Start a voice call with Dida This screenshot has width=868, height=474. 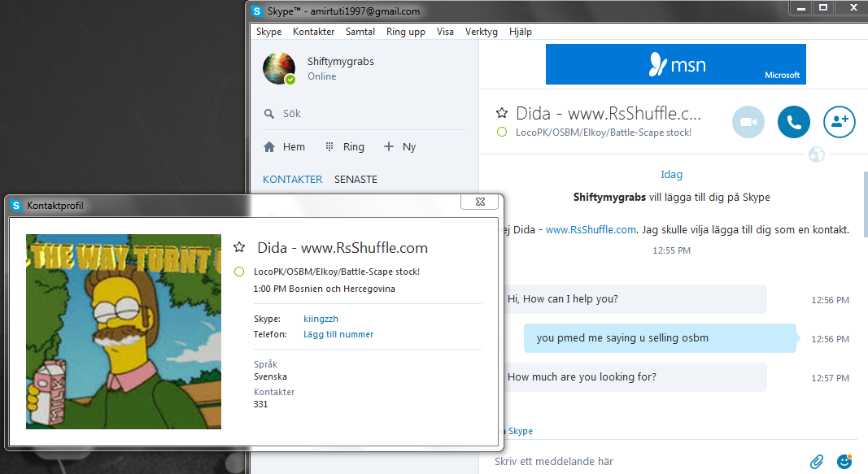tap(793, 122)
